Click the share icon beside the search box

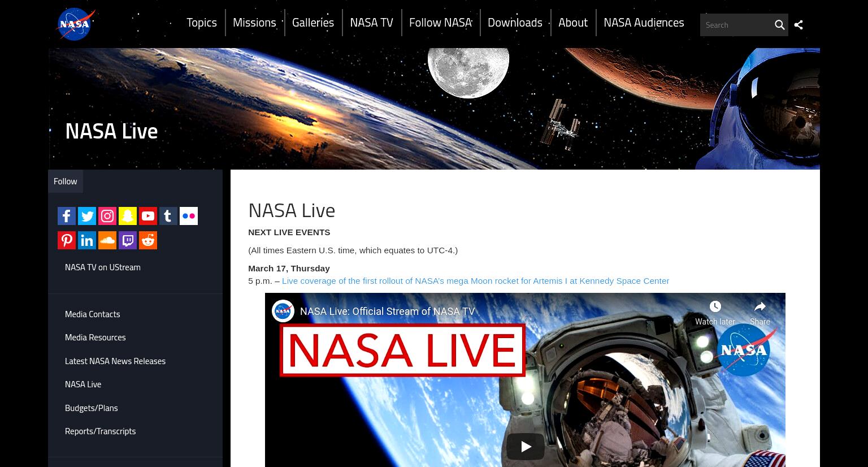pyautogui.click(x=798, y=25)
